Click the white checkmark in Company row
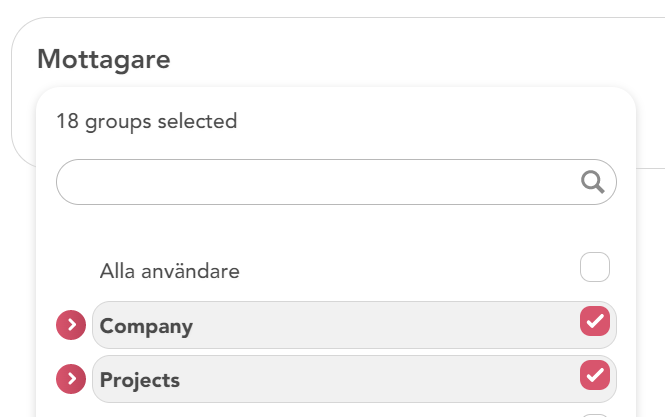The height and width of the screenshot is (417, 665). click(595, 321)
